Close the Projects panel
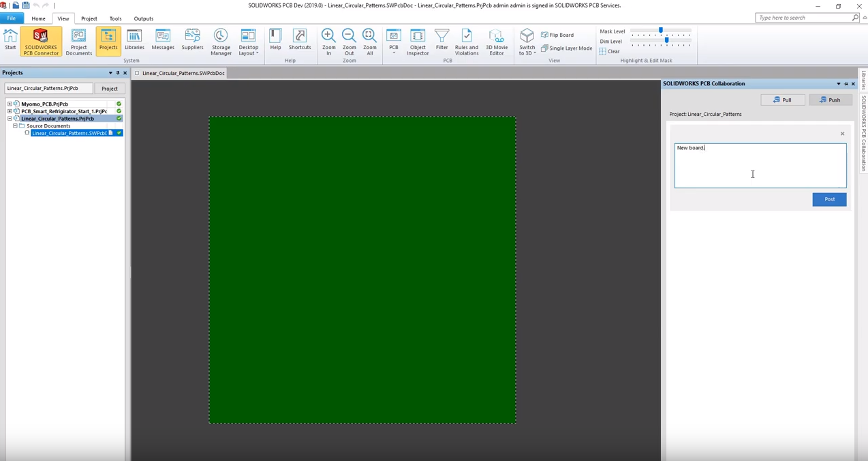868x461 pixels. pyautogui.click(x=125, y=73)
